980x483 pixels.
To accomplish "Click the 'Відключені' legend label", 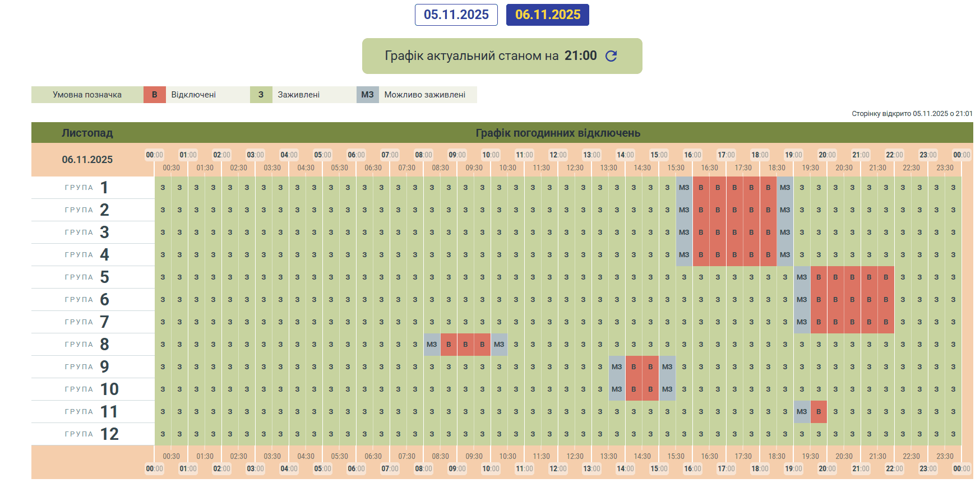I will (193, 95).
